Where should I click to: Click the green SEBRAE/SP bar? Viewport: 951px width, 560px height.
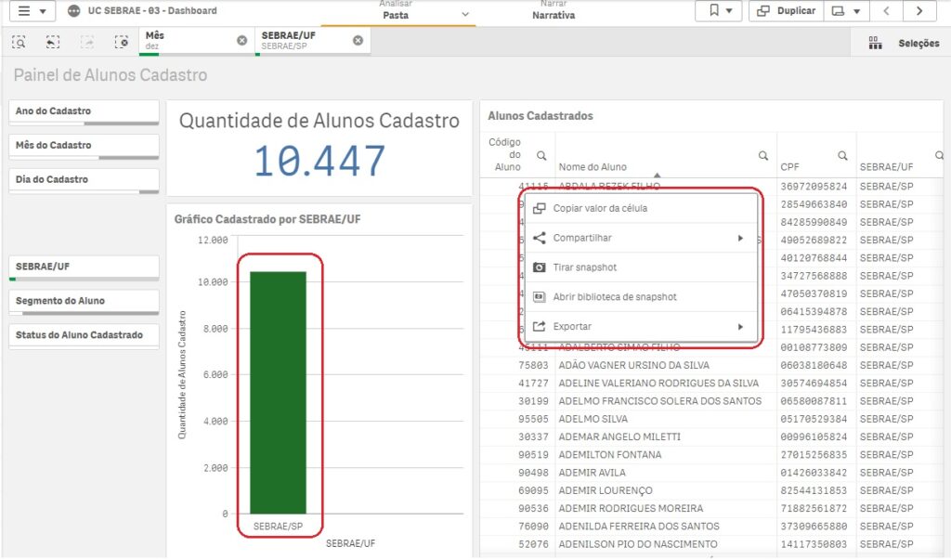point(279,390)
